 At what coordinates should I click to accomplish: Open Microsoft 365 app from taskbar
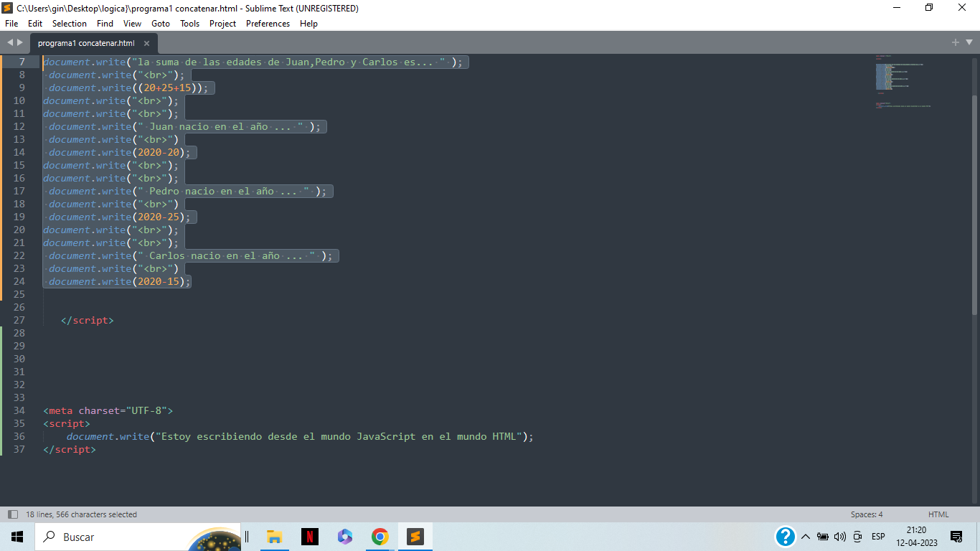[344, 537]
